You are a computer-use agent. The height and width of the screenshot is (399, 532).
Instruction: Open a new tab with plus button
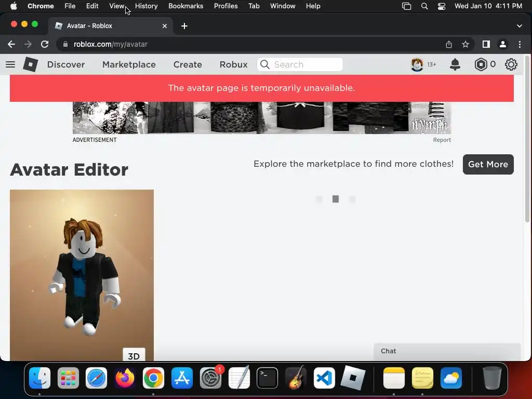[x=184, y=26]
